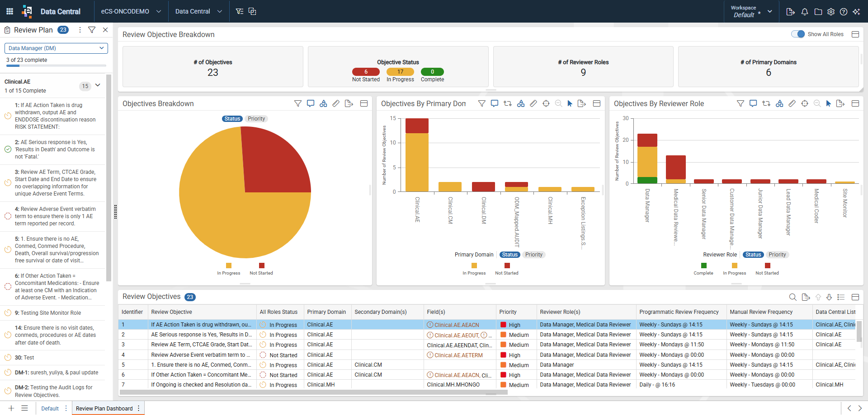Filter the Review Plan panel
The image size is (868, 415).
tap(92, 30)
